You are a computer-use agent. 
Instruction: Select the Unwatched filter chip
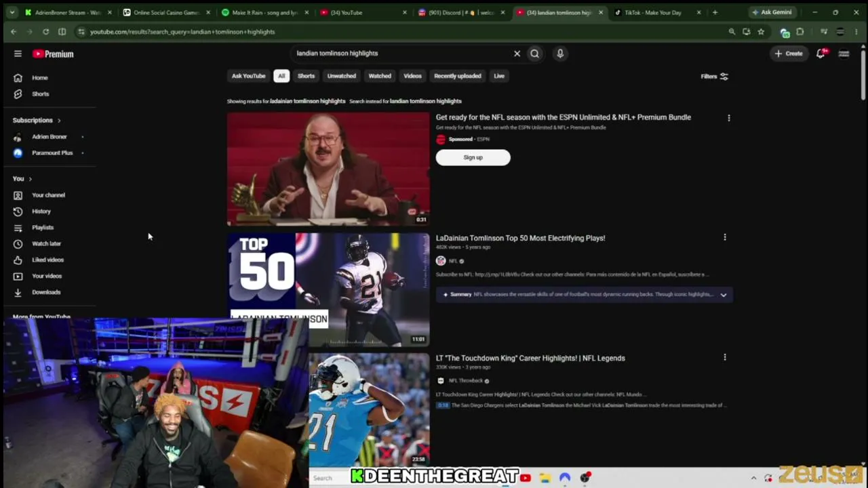(x=342, y=76)
